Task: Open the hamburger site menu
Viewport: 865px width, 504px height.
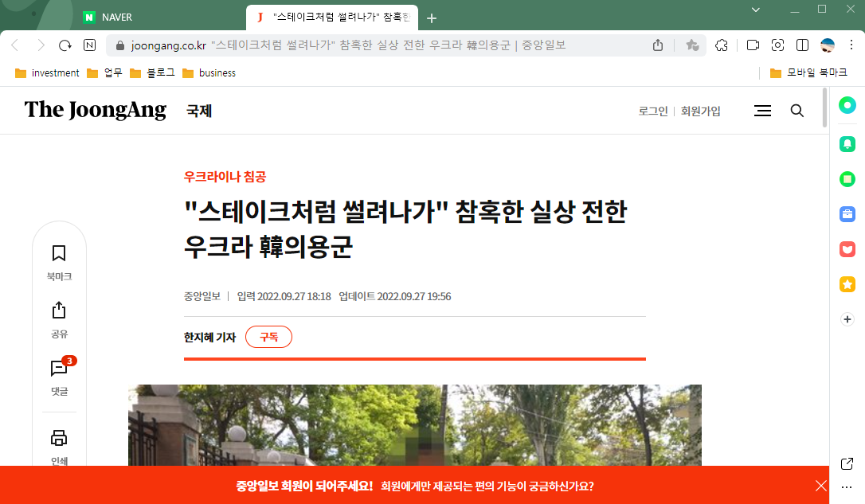Action: point(762,111)
